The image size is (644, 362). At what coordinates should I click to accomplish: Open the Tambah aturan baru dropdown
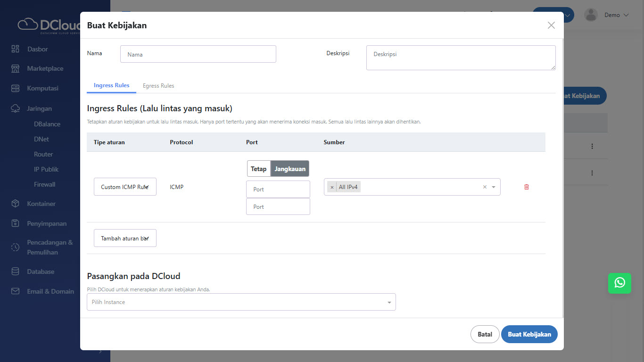point(125,238)
